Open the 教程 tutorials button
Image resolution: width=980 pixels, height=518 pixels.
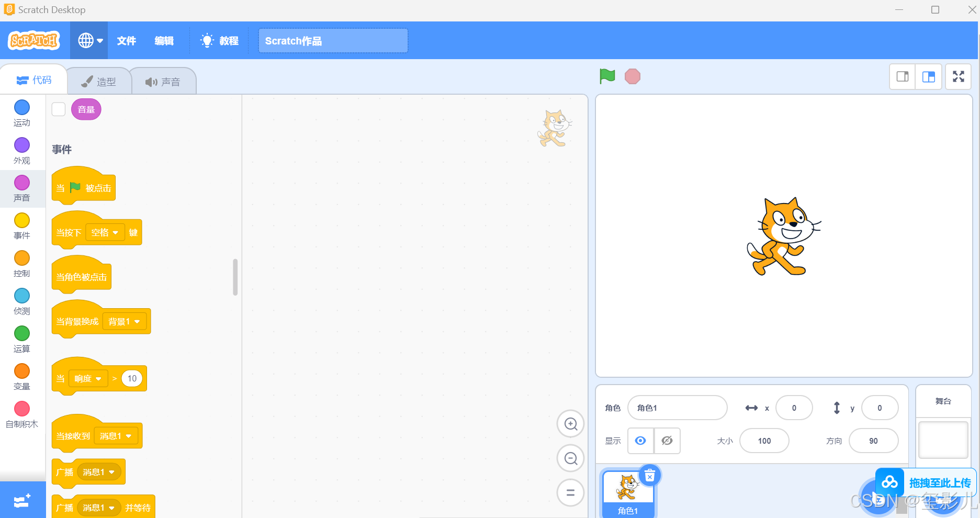click(219, 41)
